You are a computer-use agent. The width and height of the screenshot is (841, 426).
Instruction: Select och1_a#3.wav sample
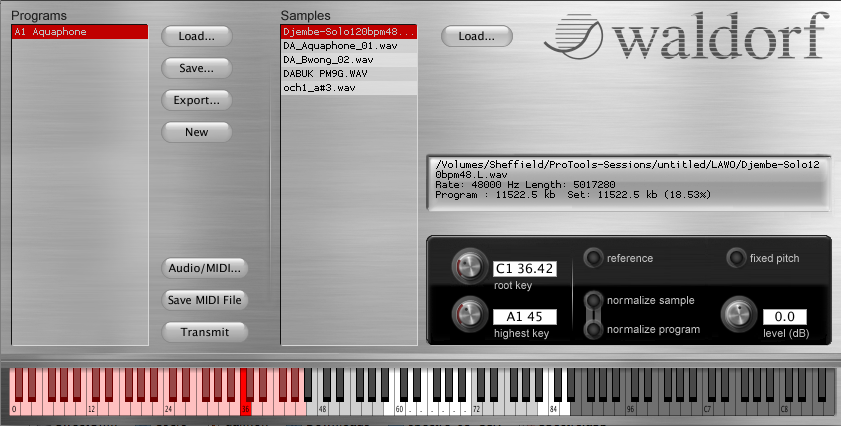349,88
